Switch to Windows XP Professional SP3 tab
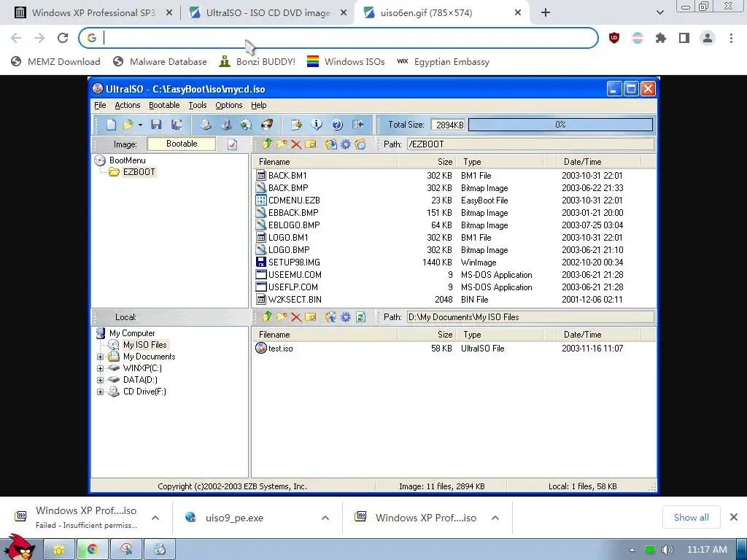Screen dimensions: 747x560 coord(93,13)
